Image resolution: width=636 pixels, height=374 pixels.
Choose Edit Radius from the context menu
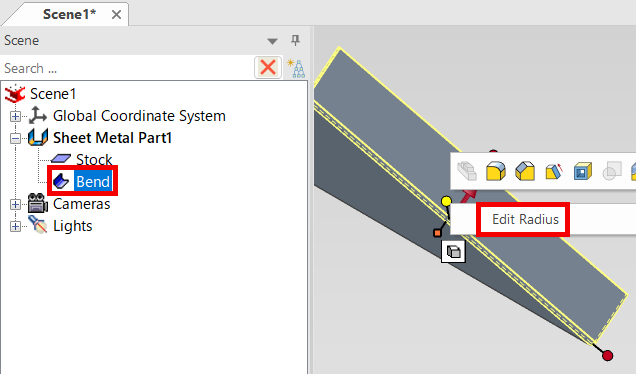[x=525, y=219]
